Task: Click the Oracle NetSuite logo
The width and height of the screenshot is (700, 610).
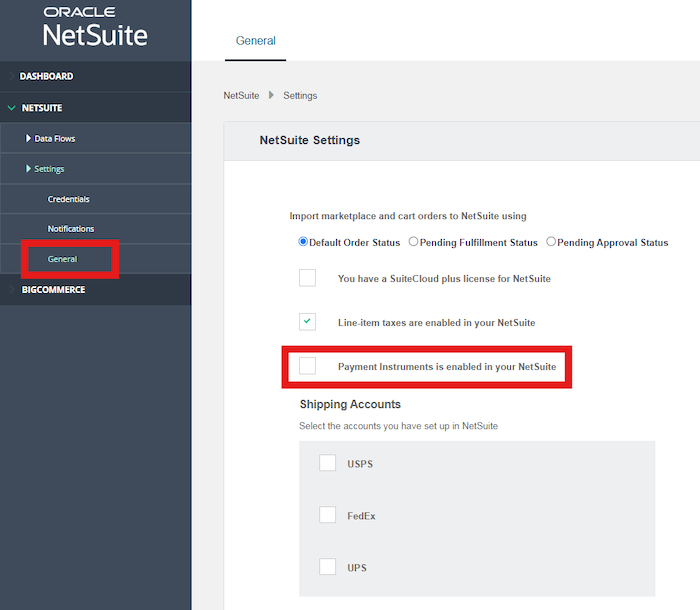Action: click(x=95, y=27)
